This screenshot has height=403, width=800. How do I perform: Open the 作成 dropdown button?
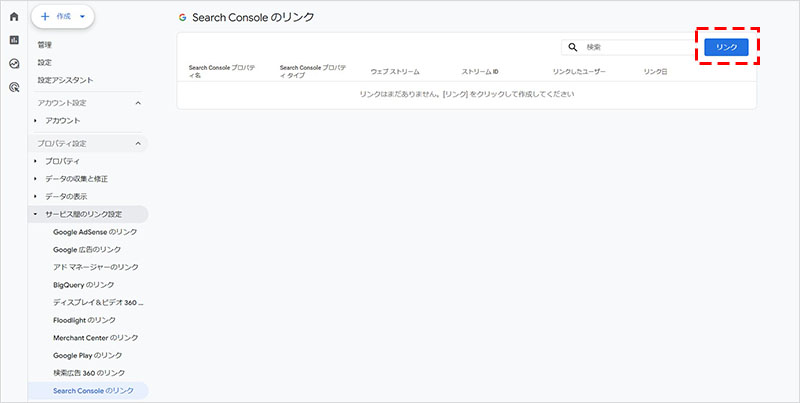pyautogui.click(x=63, y=17)
